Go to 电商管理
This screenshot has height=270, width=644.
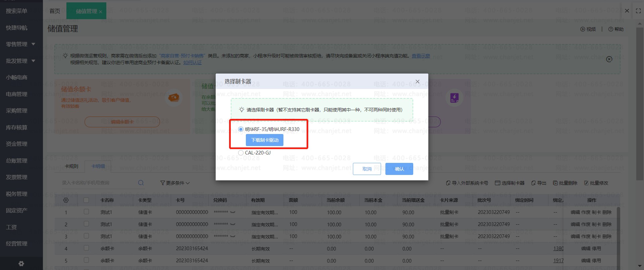coord(17,94)
